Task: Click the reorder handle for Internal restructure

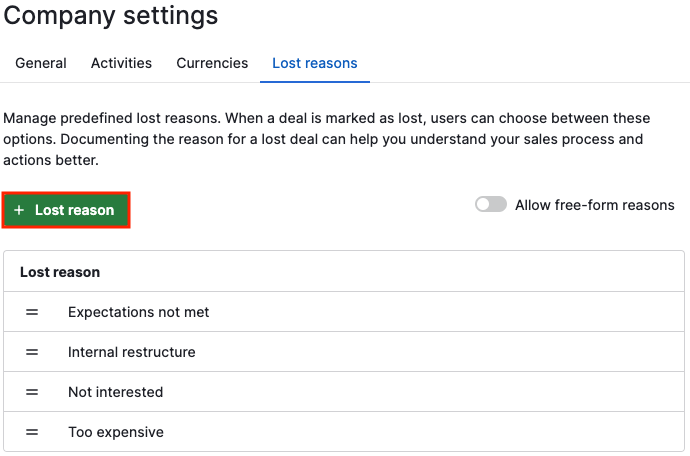Action: point(32,352)
